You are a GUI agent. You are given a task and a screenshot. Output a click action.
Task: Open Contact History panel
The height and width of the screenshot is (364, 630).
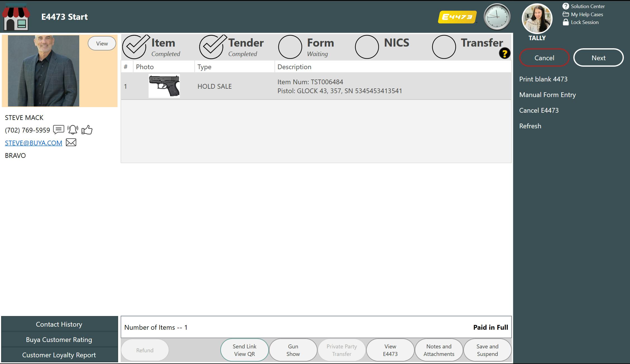tap(59, 324)
